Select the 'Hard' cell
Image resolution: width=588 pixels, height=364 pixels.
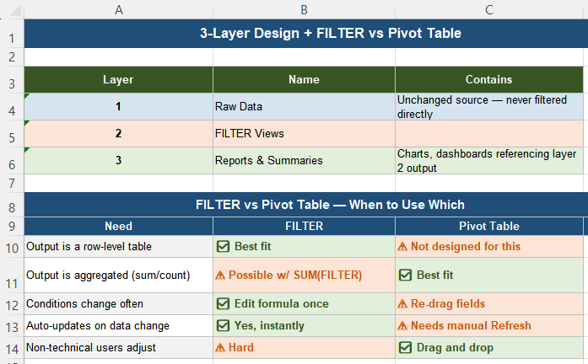coord(304,347)
